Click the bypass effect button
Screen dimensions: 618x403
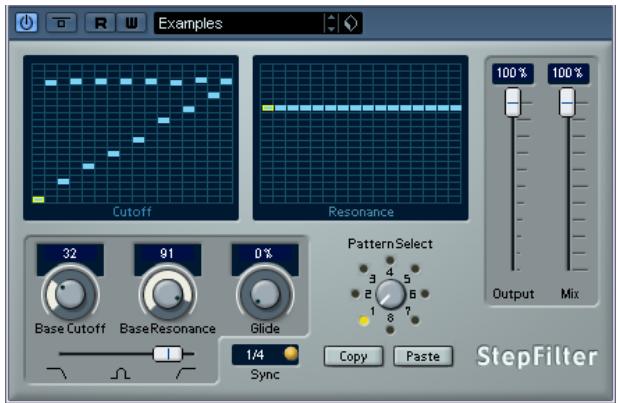pyautogui.click(x=61, y=23)
